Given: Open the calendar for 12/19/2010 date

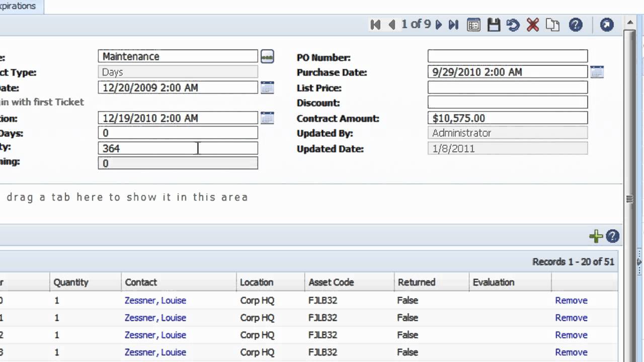Looking at the screenshot, I should point(267,118).
